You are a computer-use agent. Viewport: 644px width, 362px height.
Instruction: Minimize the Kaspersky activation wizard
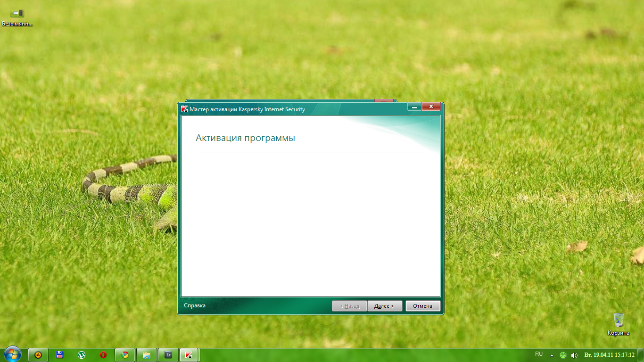pyautogui.click(x=414, y=107)
